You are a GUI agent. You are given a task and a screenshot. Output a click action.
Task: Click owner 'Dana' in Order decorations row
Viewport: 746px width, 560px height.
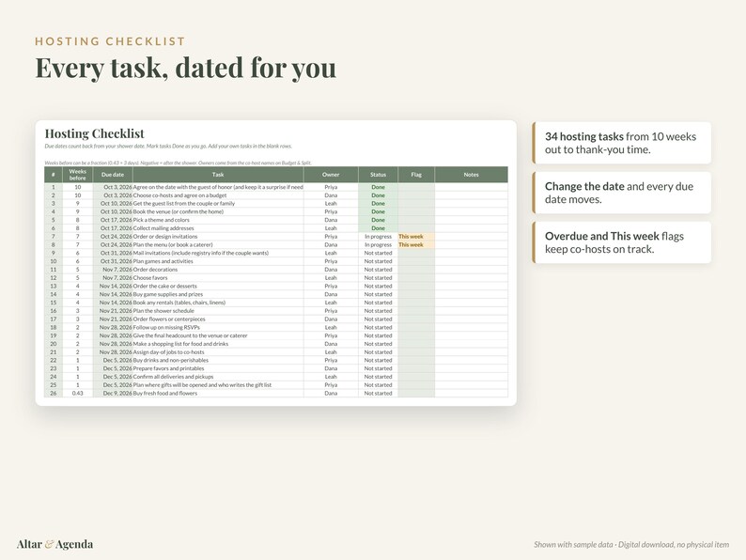click(x=331, y=270)
